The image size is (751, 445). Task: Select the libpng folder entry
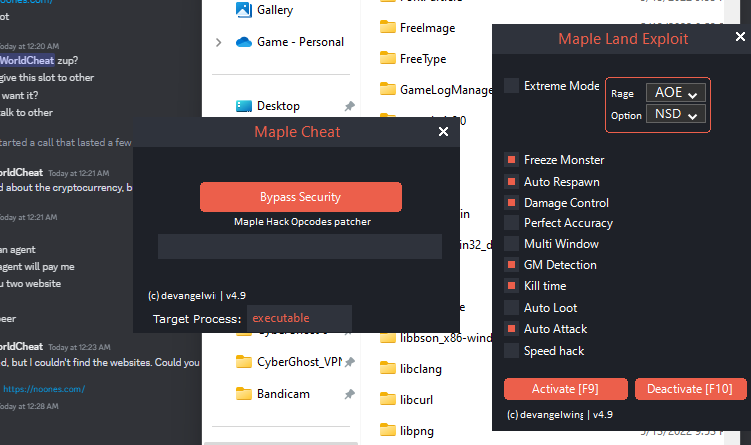pyautogui.click(x=420, y=431)
